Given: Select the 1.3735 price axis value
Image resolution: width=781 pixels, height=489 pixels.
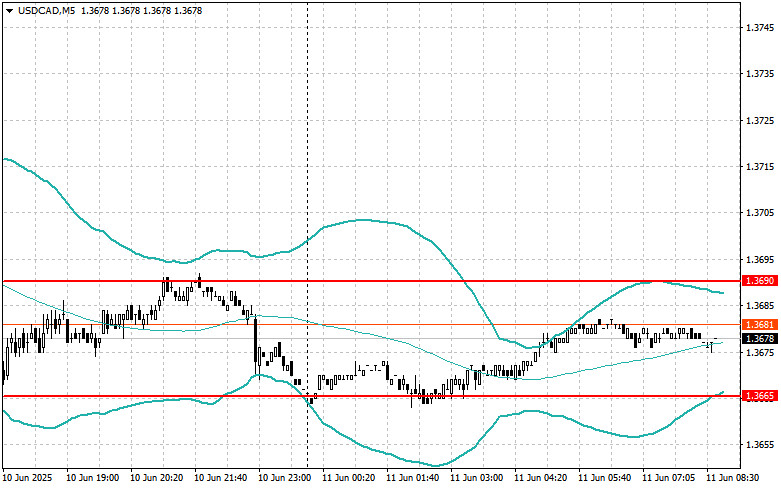Looking at the screenshot, I should click(x=760, y=74).
